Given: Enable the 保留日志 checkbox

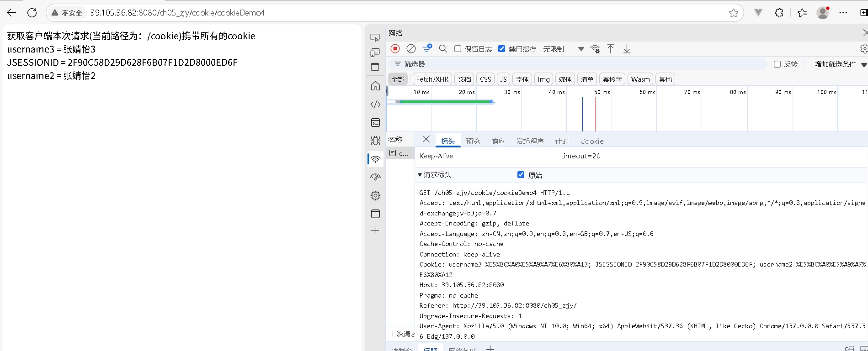Looking at the screenshot, I should click(458, 49).
